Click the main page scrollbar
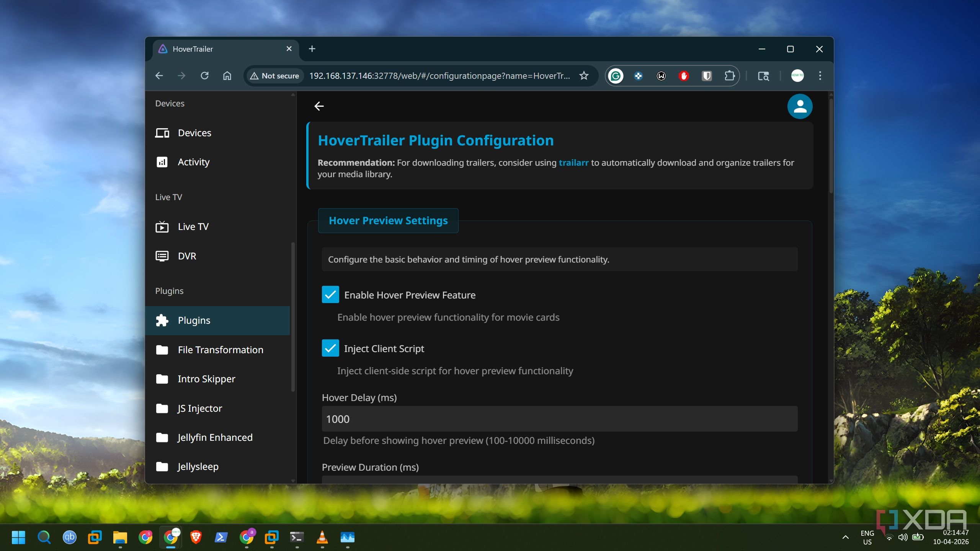Screen dimensions: 980x551 point(831,146)
